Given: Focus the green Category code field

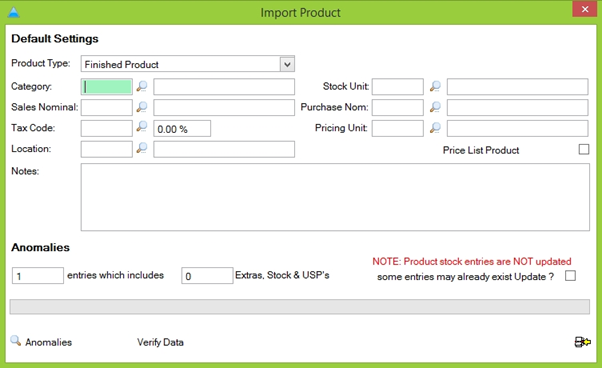Looking at the screenshot, I should (x=107, y=87).
